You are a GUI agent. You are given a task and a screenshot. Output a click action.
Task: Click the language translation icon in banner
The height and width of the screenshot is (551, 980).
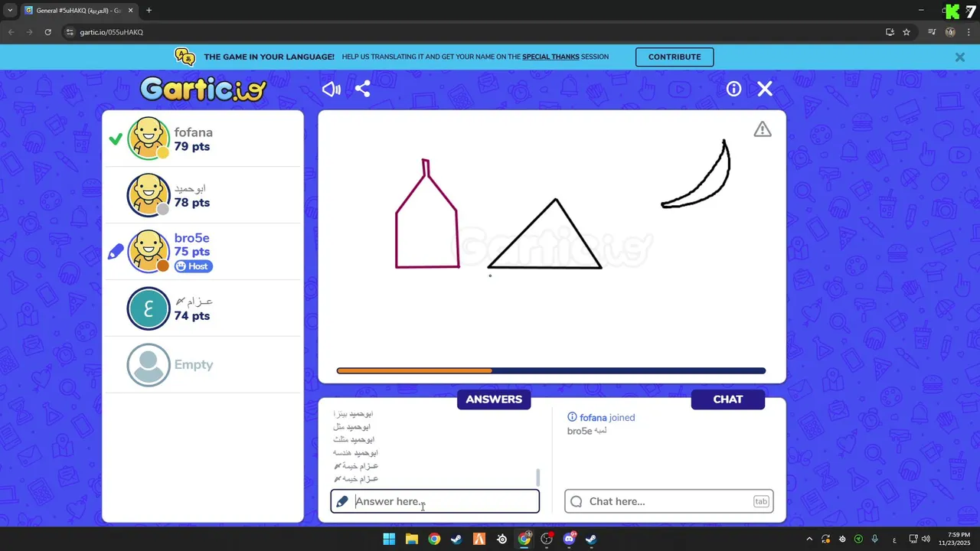tap(185, 57)
